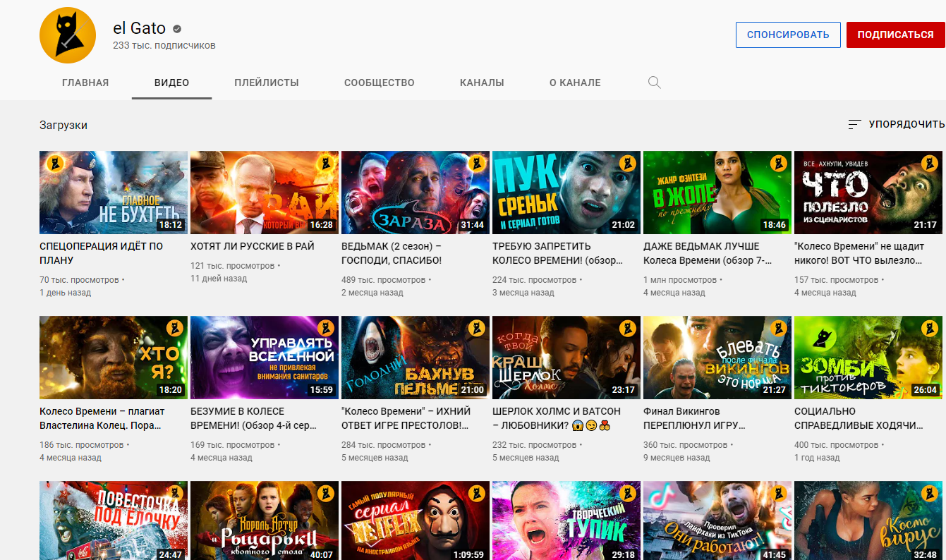Click the 1 год назад upload date
This screenshot has width=946, height=560.
pos(817,458)
